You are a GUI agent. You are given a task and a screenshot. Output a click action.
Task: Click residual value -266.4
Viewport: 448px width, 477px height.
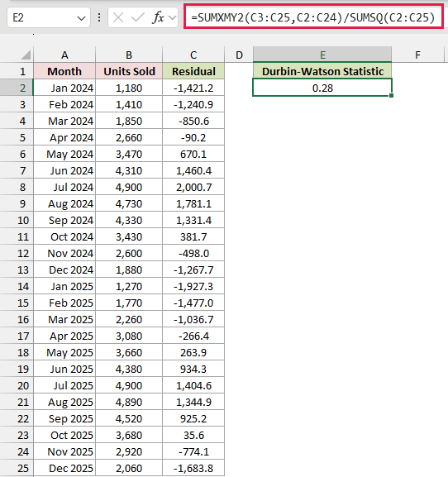(x=193, y=336)
